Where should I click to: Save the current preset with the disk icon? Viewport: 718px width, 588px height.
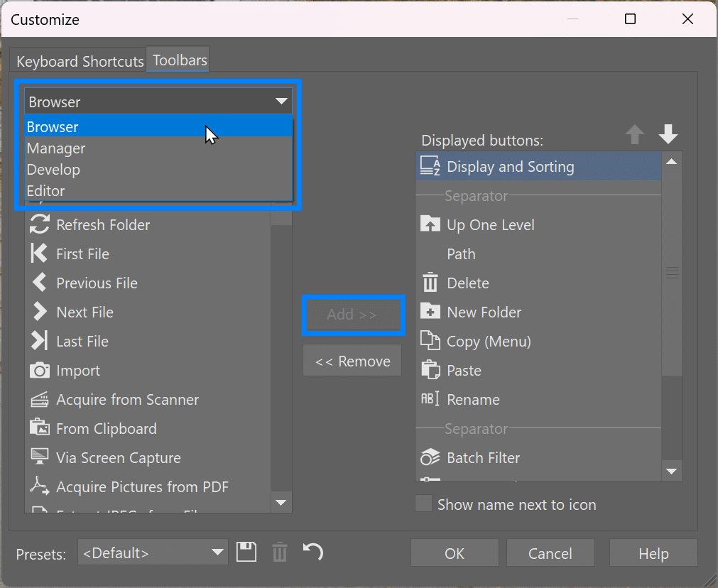[x=246, y=552]
